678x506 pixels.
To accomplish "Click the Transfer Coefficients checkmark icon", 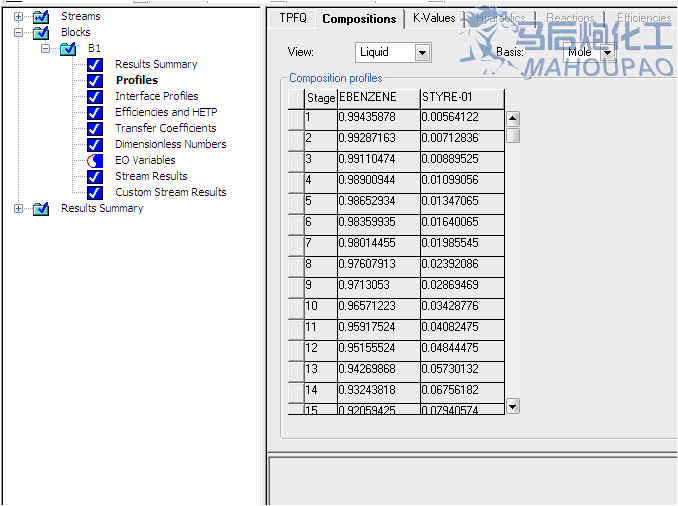I will tap(95, 128).
